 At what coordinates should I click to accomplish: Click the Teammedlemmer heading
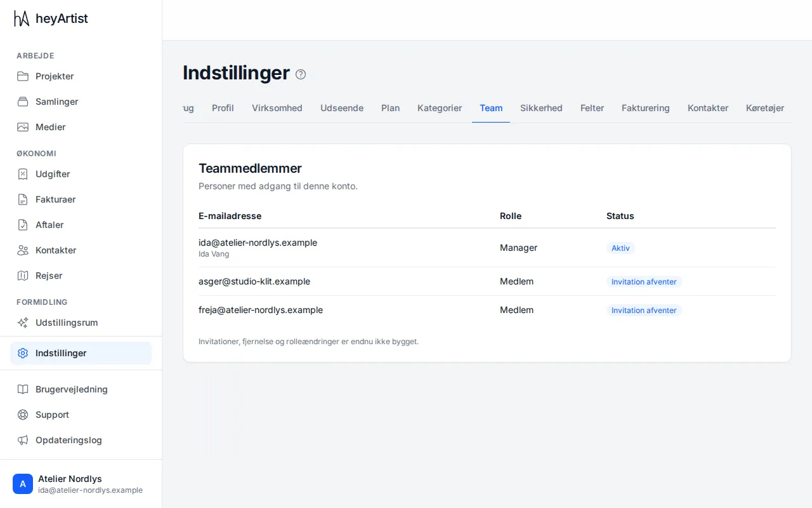pos(250,168)
